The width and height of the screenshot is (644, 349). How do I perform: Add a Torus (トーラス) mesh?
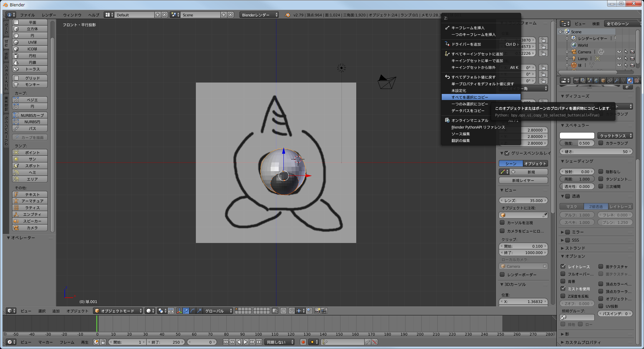(30, 69)
